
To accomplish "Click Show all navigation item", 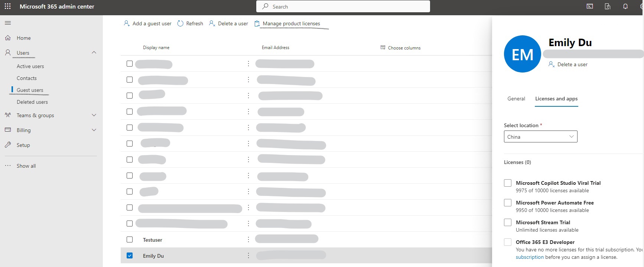I will 26,166.
